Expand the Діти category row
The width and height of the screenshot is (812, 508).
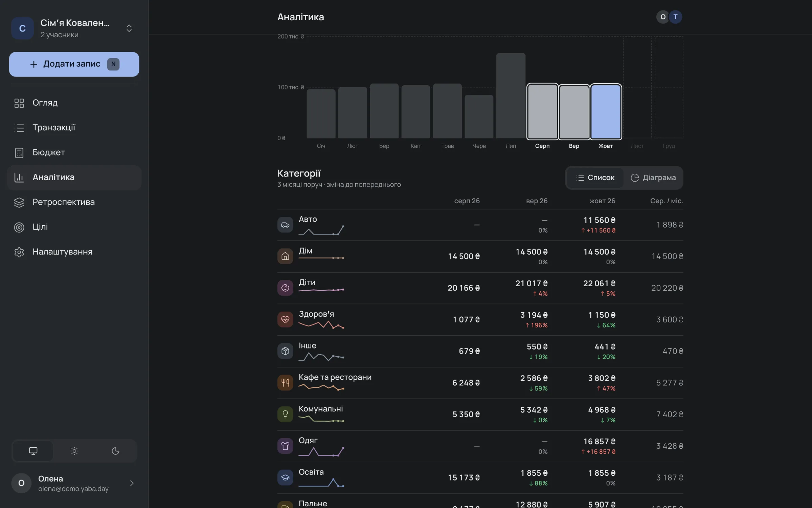click(480, 288)
